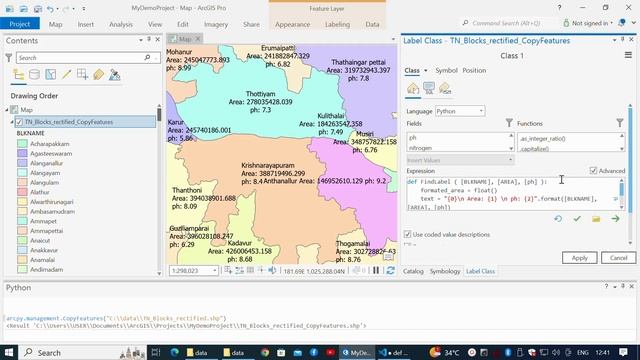Click in the Contents search field
640x360 pixels.
tap(80, 58)
